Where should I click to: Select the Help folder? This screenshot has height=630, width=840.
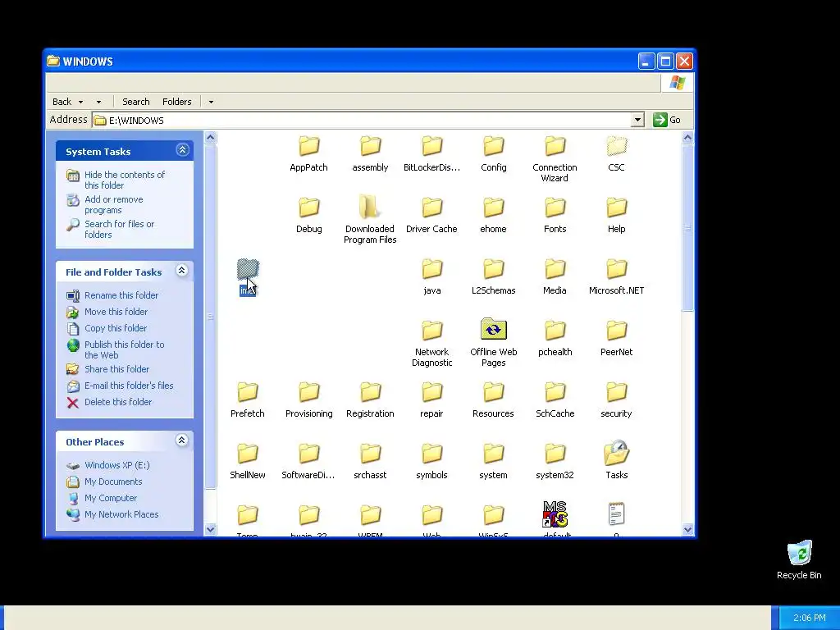point(617,216)
